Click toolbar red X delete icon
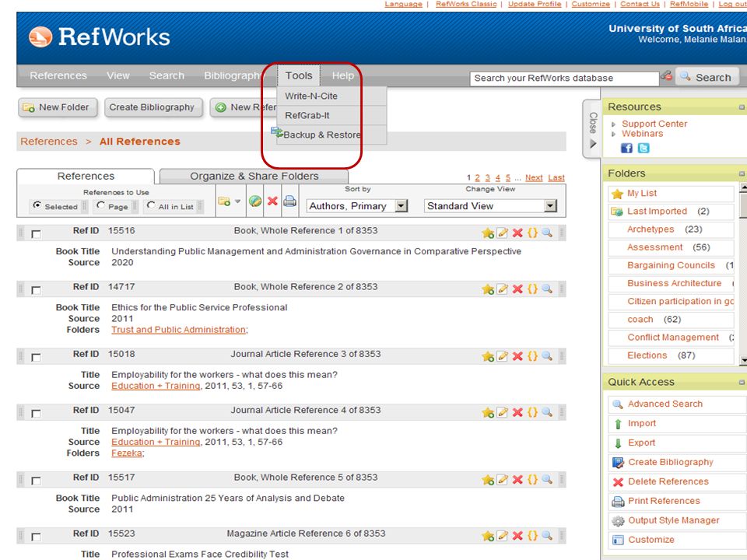 coord(272,201)
